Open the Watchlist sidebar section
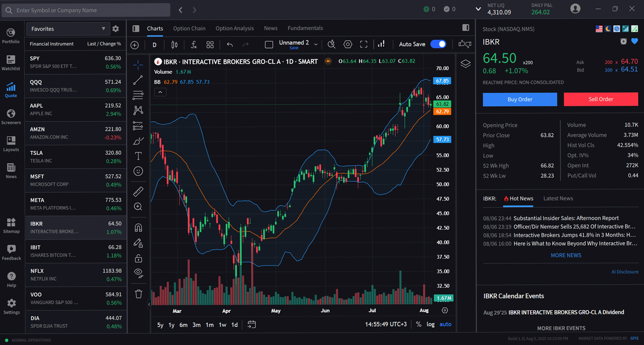The image size is (644, 345). tap(10, 63)
